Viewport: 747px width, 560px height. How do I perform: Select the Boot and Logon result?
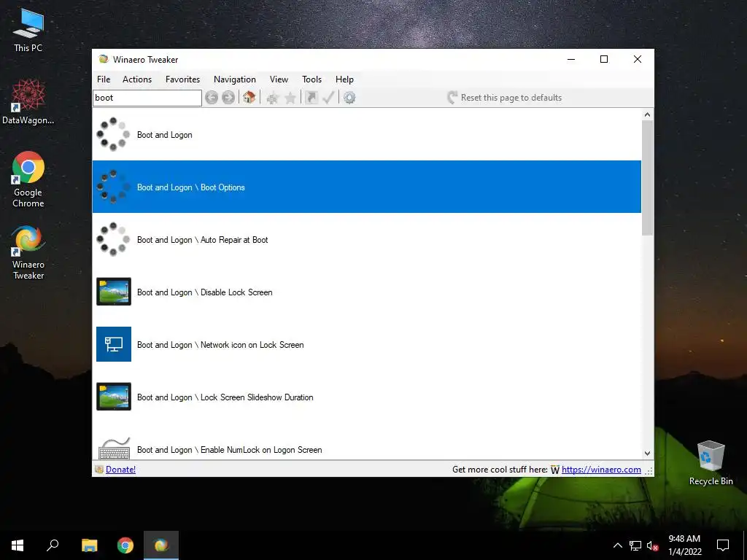pos(367,134)
